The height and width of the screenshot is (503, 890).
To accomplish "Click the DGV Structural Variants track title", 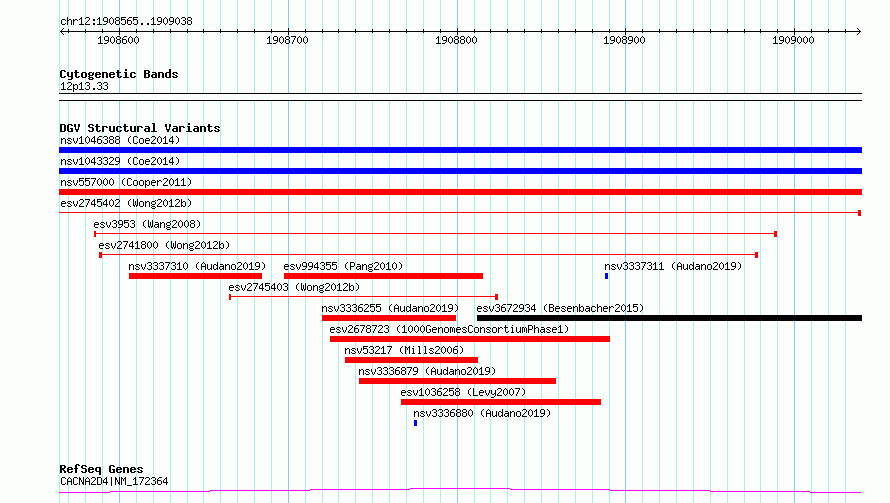I will (140, 128).
